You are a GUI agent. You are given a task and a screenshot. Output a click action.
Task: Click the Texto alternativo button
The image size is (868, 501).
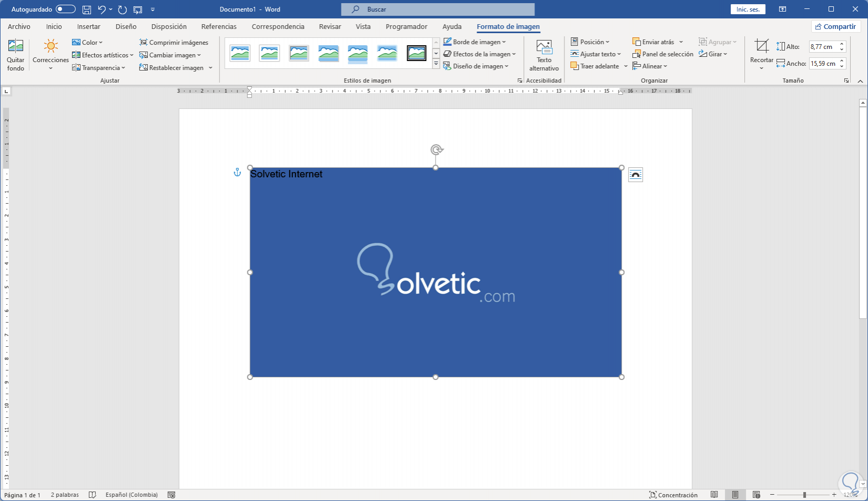(x=544, y=55)
